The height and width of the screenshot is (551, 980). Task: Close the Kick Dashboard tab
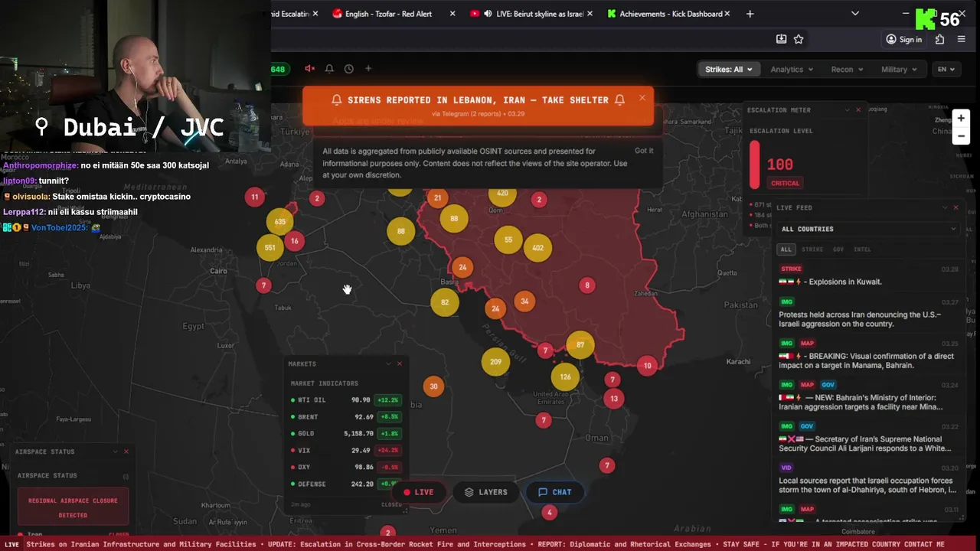click(x=727, y=14)
